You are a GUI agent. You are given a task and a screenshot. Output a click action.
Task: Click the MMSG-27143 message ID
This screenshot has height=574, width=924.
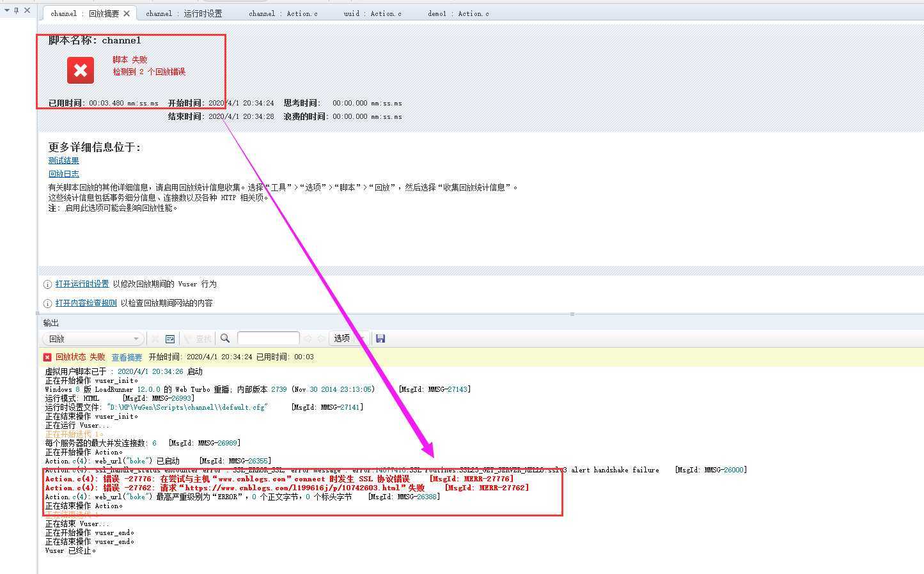434,389
